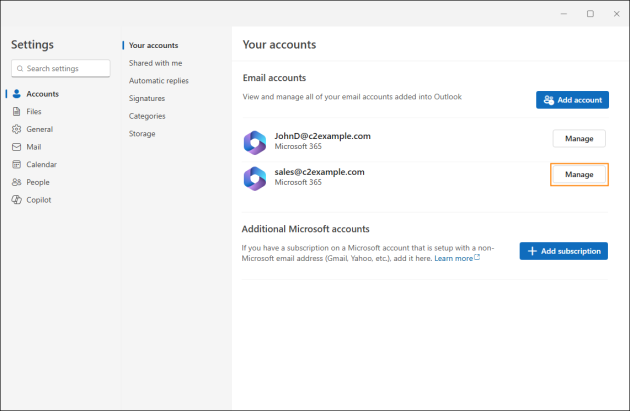Click the General gear icon
The width and height of the screenshot is (630, 411).
tap(16, 129)
